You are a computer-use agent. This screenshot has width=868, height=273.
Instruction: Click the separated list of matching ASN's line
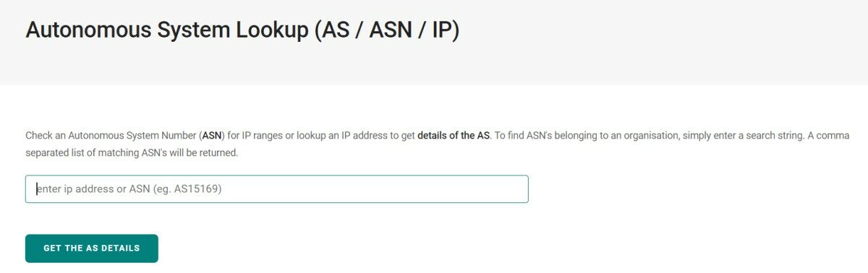click(94, 153)
